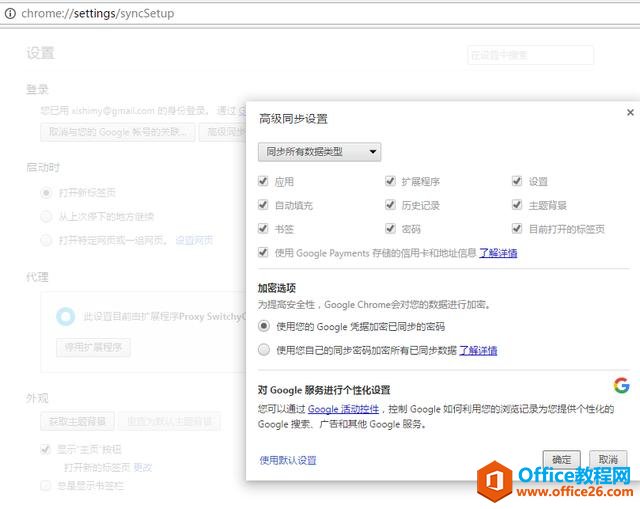Select 打开新标签页 radio in background settings
The width and height of the screenshot is (640, 509).
click(46, 193)
